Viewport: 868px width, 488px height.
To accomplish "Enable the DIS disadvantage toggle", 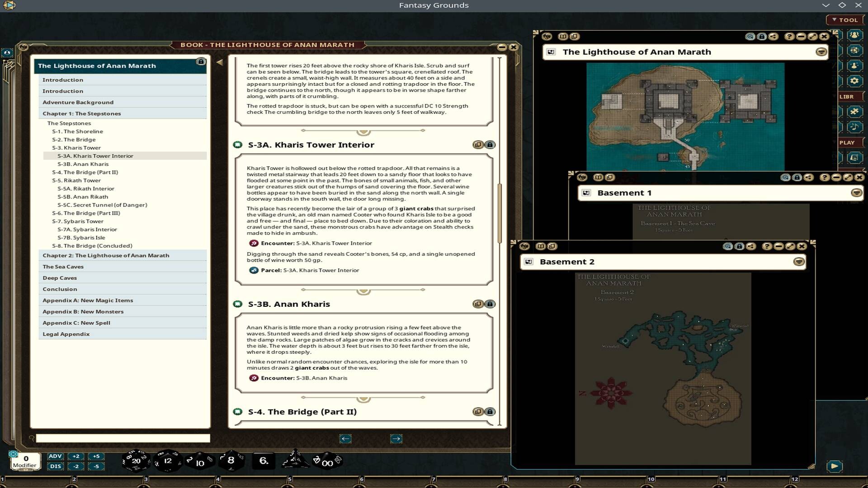I will 56,467.
